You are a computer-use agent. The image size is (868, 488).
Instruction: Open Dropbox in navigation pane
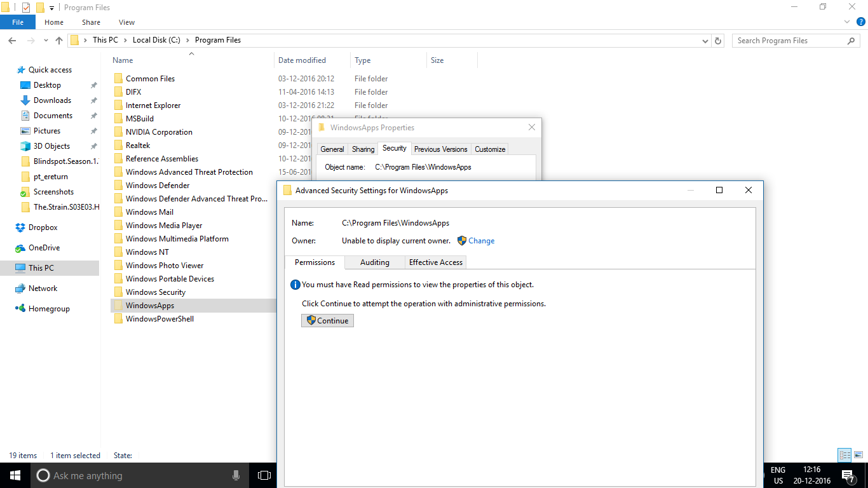pos(43,227)
